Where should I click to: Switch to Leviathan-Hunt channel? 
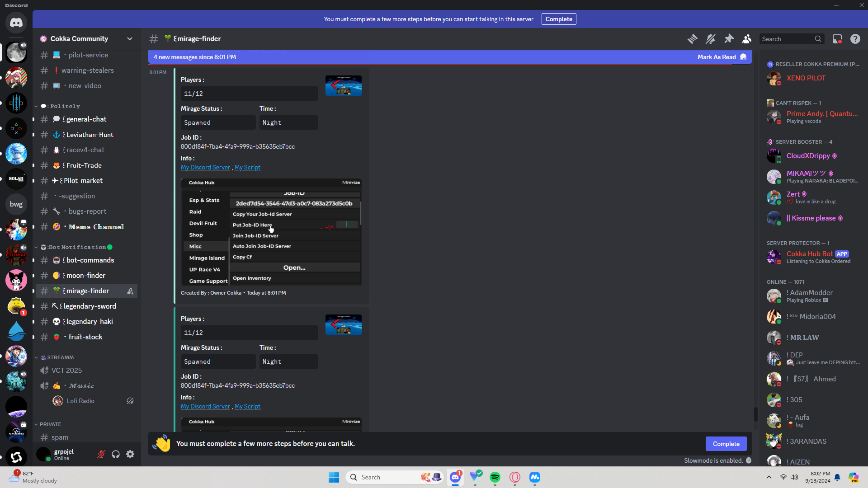[x=87, y=135]
